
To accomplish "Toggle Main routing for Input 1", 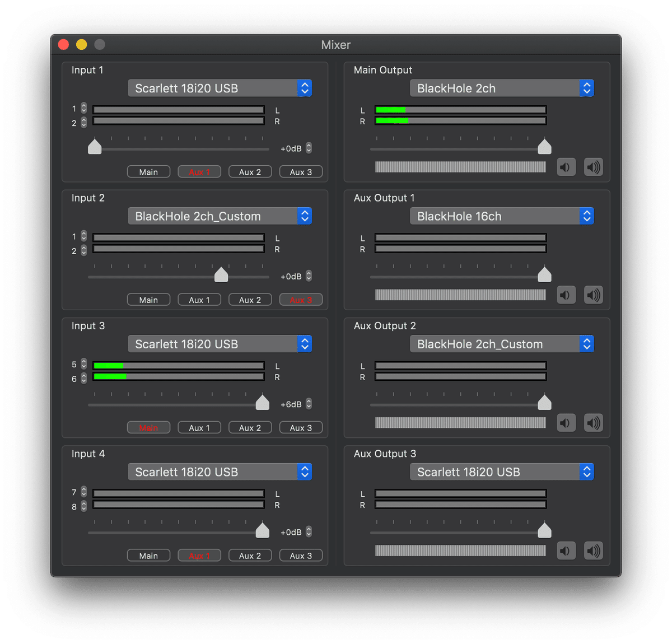I will [148, 172].
